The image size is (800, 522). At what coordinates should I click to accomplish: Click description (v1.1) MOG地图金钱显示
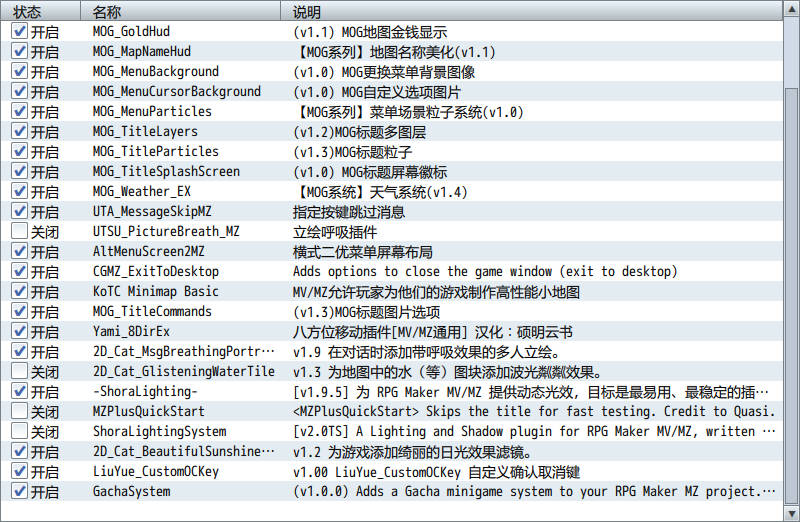pyautogui.click(x=370, y=32)
